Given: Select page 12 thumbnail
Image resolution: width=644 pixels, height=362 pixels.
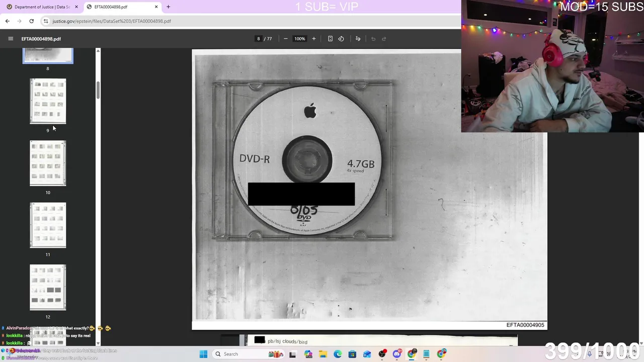Looking at the screenshot, I should pyautogui.click(x=48, y=287).
